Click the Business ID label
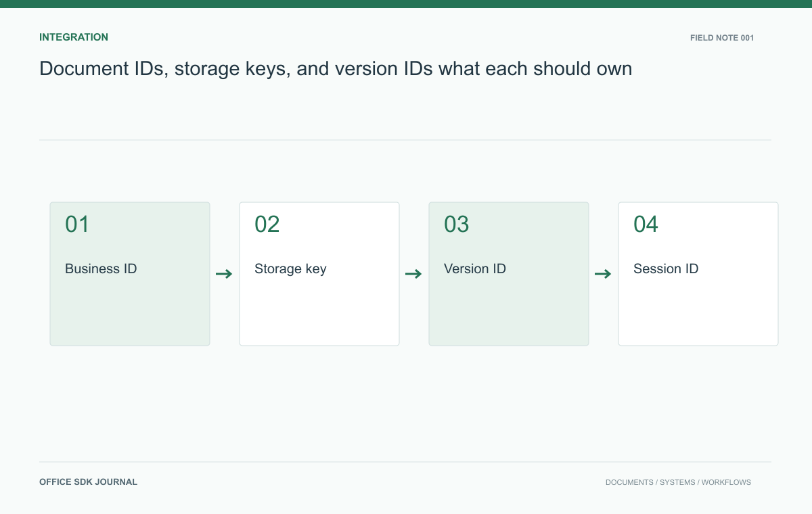Image resolution: width=812 pixels, height=514 pixels. (x=101, y=268)
